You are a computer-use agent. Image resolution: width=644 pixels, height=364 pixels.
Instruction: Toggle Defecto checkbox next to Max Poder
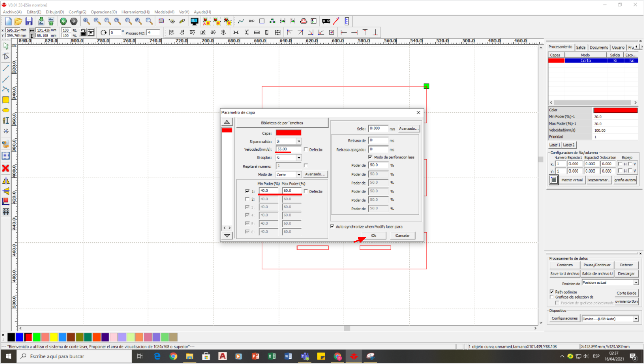click(306, 191)
